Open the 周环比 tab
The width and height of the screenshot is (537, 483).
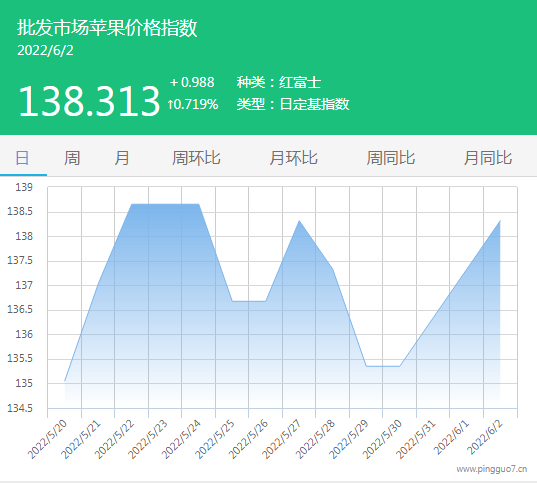pos(196,158)
